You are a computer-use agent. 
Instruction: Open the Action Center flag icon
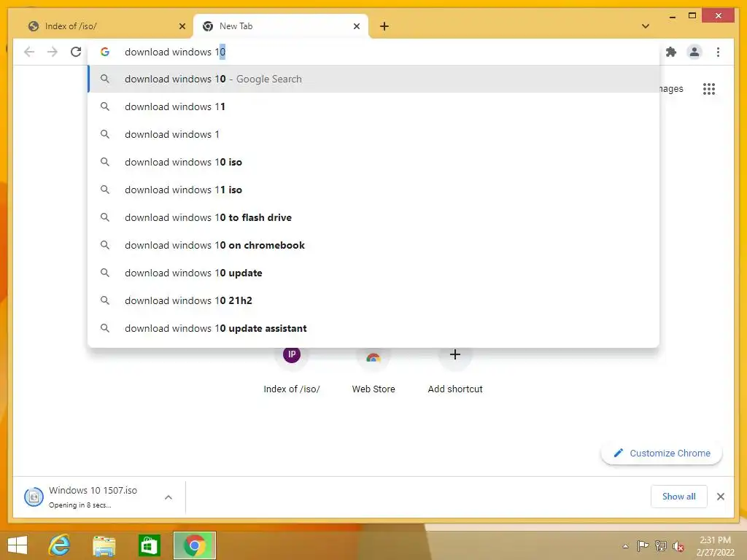tap(643, 545)
